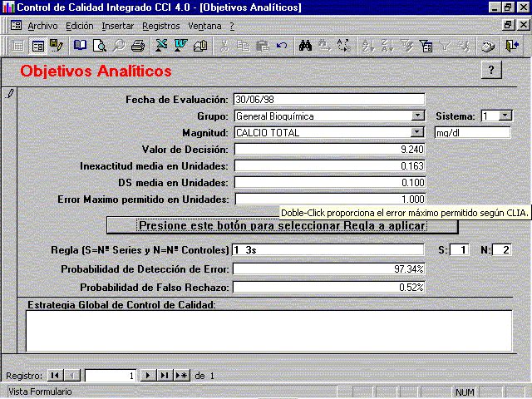Go to the next record

(148, 376)
